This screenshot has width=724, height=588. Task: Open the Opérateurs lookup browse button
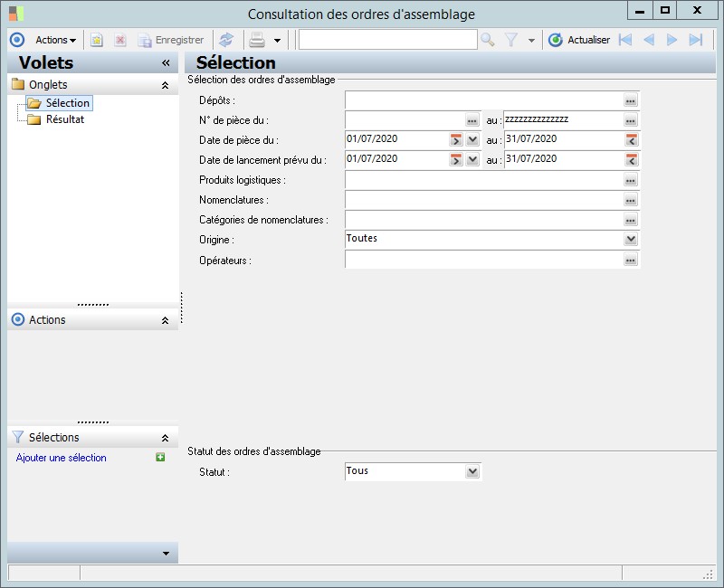(x=631, y=261)
